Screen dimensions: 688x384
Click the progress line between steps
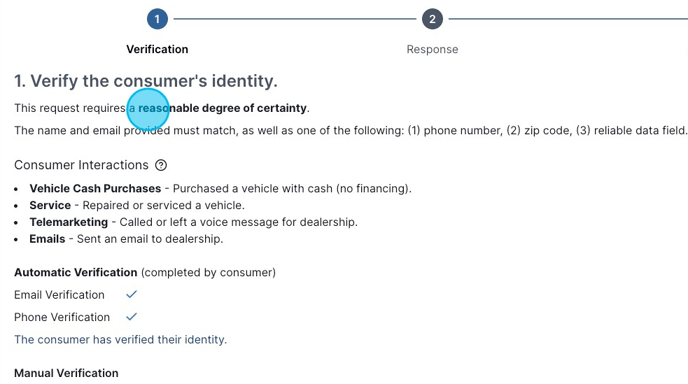(295, 19)
